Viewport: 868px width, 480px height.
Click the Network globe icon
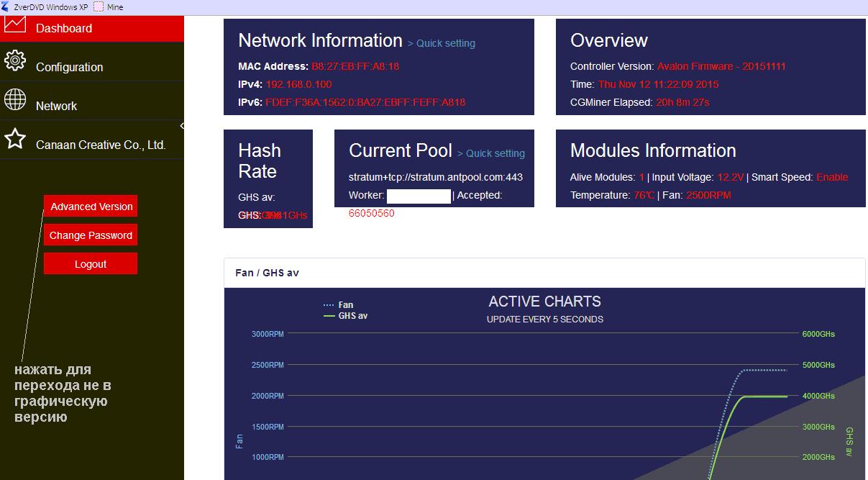15,99
